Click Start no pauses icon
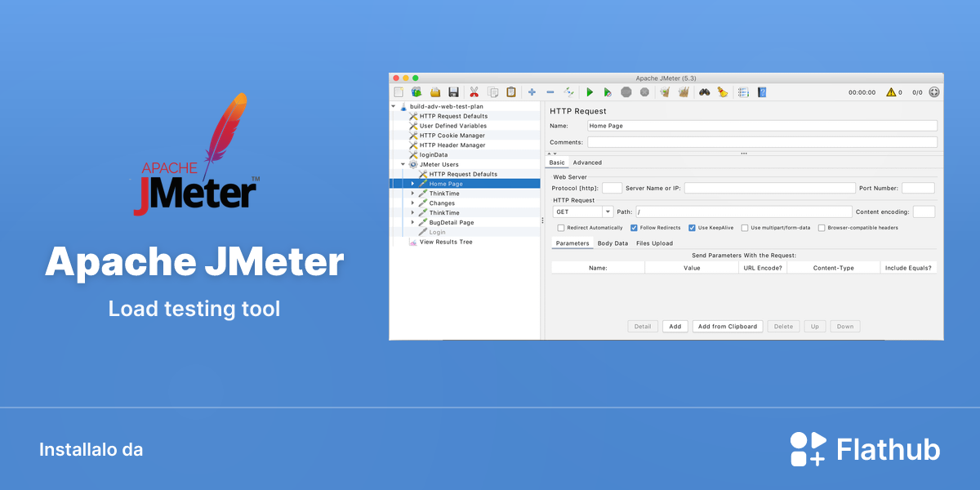 tap(608, 92)
